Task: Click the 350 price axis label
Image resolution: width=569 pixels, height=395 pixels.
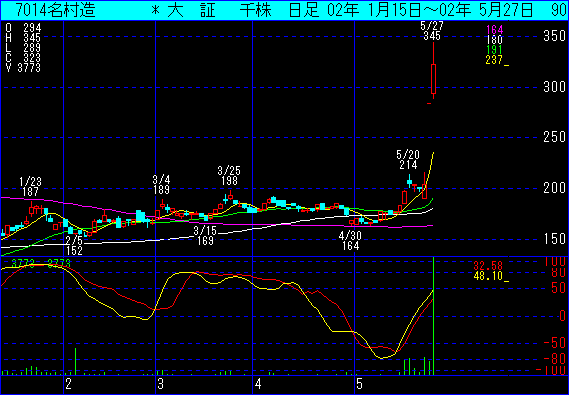Action: click(554, 36)
